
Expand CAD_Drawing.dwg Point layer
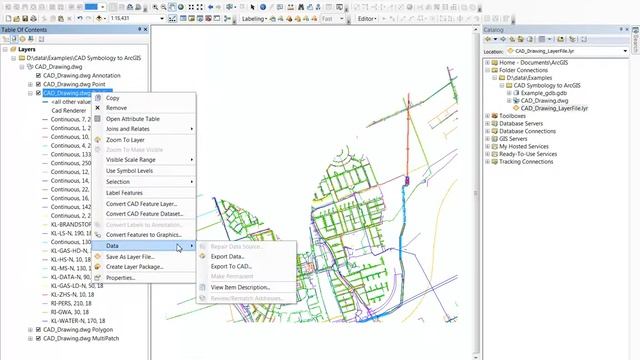point(30,84)
